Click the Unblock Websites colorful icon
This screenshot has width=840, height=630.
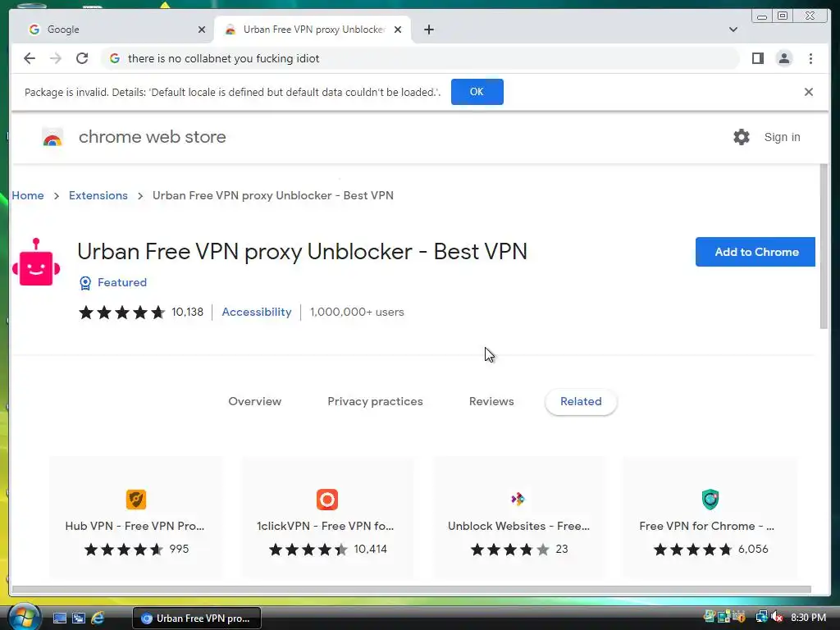518,500
